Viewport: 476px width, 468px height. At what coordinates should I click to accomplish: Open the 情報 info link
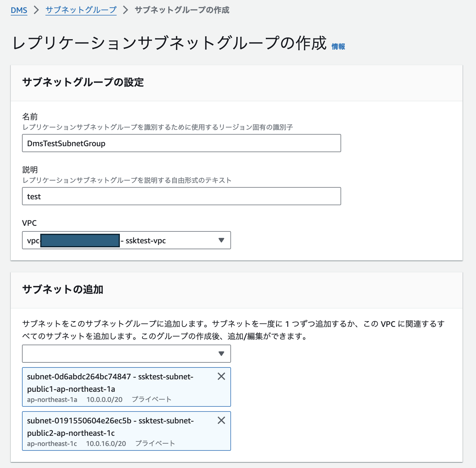338,47
